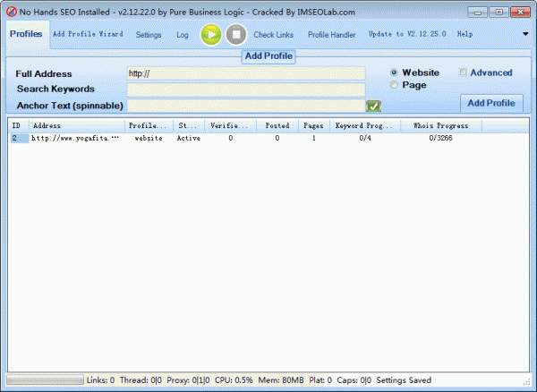Click the green anchor text checkmark icon
The width and height of the screenshot is (537, 392).
373,106
